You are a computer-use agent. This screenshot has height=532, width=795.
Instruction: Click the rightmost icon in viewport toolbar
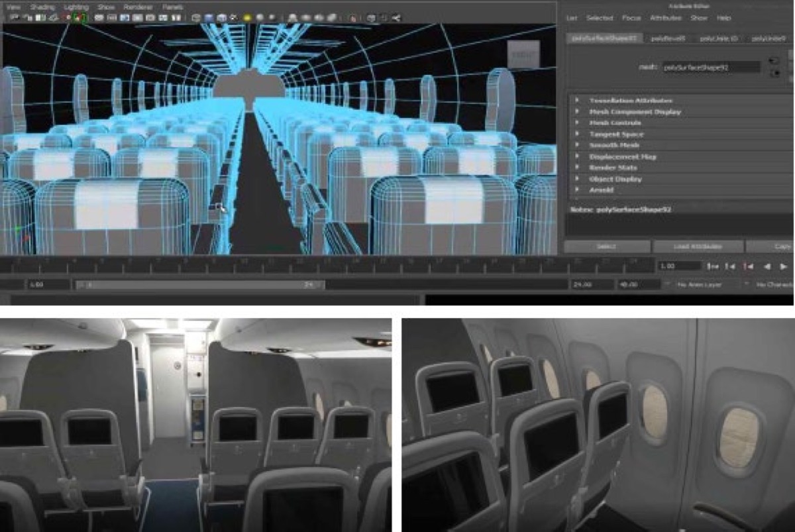click(396, 17)
